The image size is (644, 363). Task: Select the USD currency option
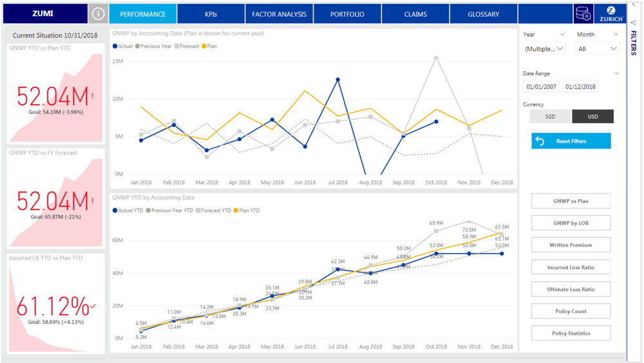point(592,116)
